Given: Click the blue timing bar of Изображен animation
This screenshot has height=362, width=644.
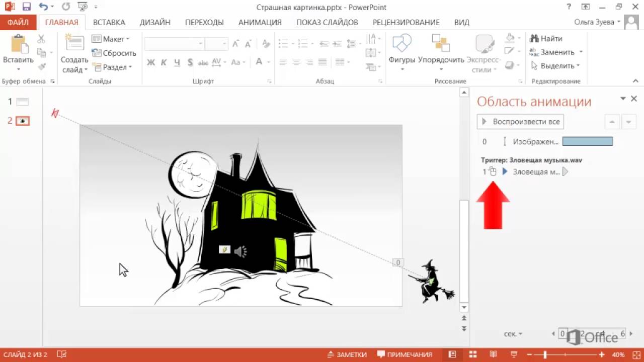Looking at the screenshot, I should (587, 141).
